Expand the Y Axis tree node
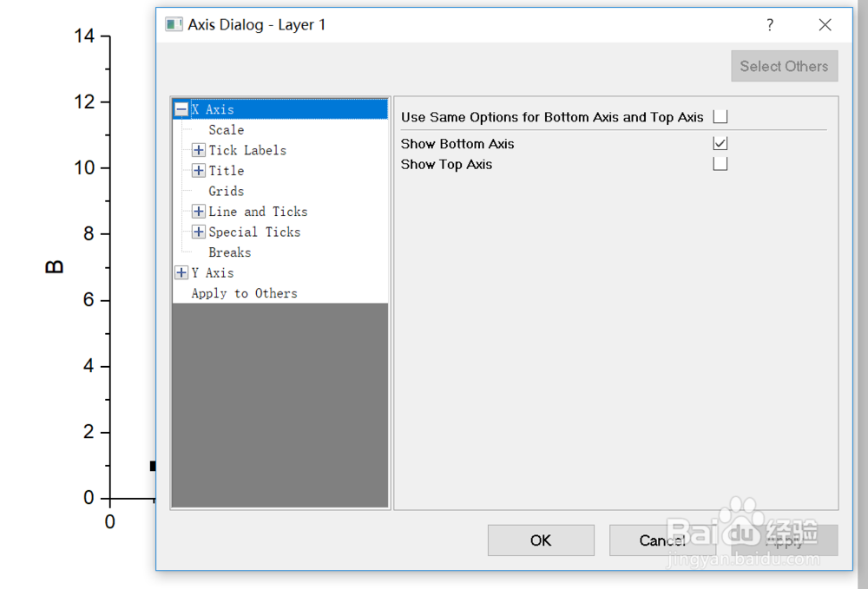 [x=181, y=272]
